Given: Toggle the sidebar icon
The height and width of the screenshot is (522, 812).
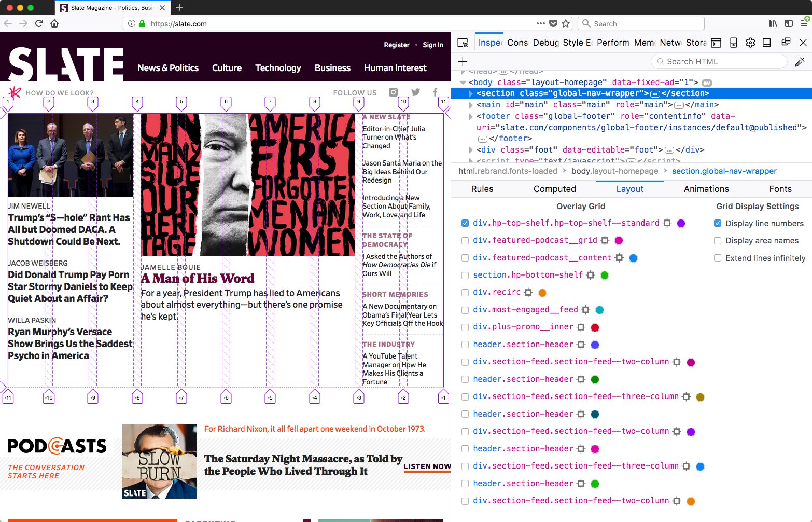Looking at the screenshot, I should [789, 23].
